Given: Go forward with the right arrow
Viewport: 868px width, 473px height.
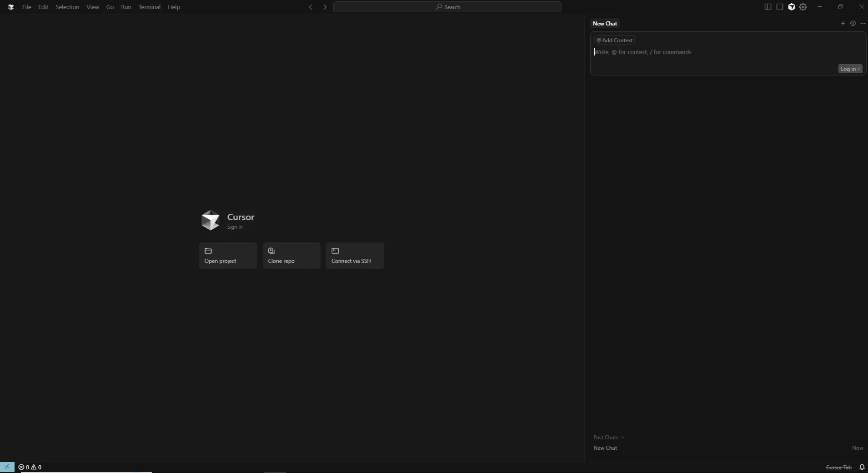Looking at the screenshot, I should 324,7.
